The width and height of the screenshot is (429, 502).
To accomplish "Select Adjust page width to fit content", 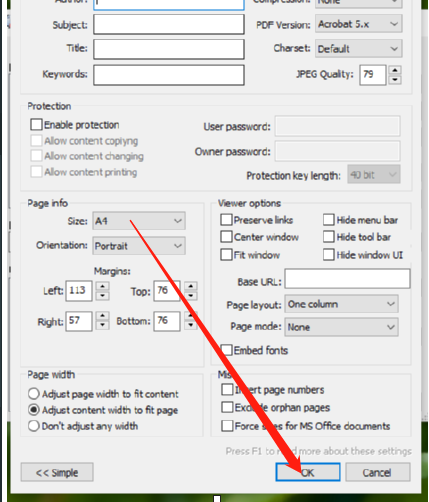I will (34, 394).
